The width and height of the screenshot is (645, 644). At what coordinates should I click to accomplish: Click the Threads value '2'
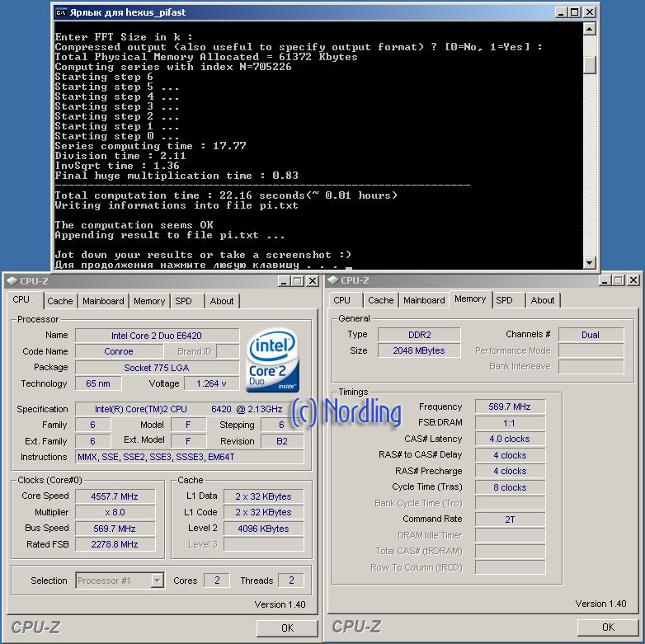[x=291, y=581]
